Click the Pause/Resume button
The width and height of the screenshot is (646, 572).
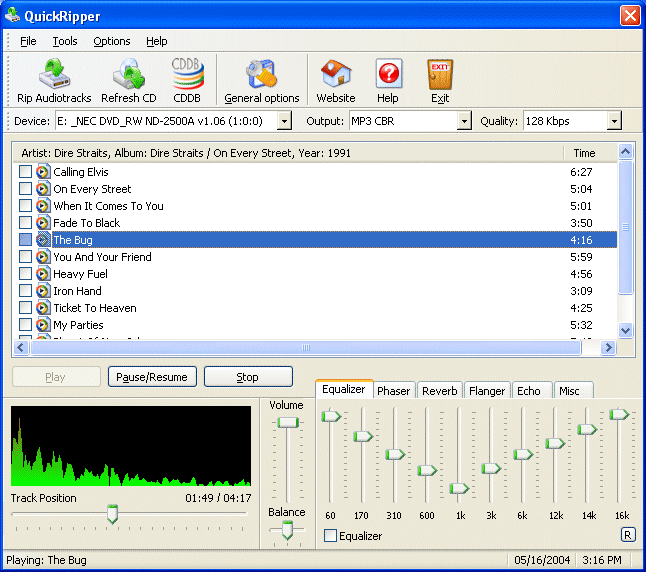152,377
